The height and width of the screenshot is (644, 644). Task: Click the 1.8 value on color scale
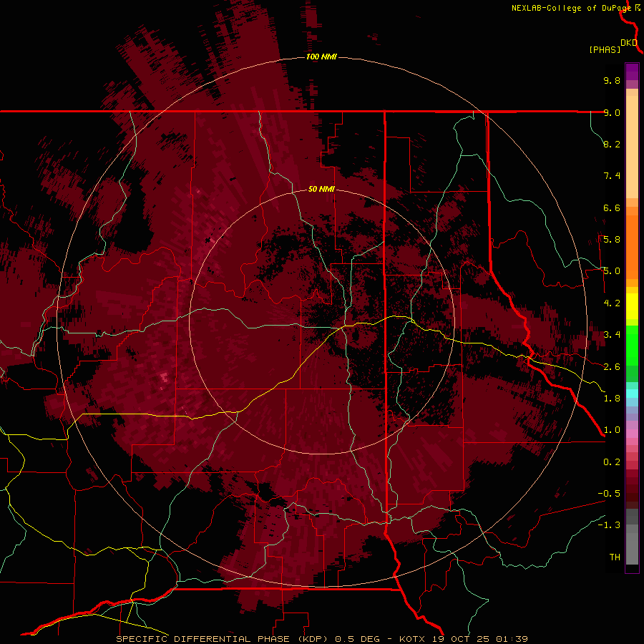[612, 399]
